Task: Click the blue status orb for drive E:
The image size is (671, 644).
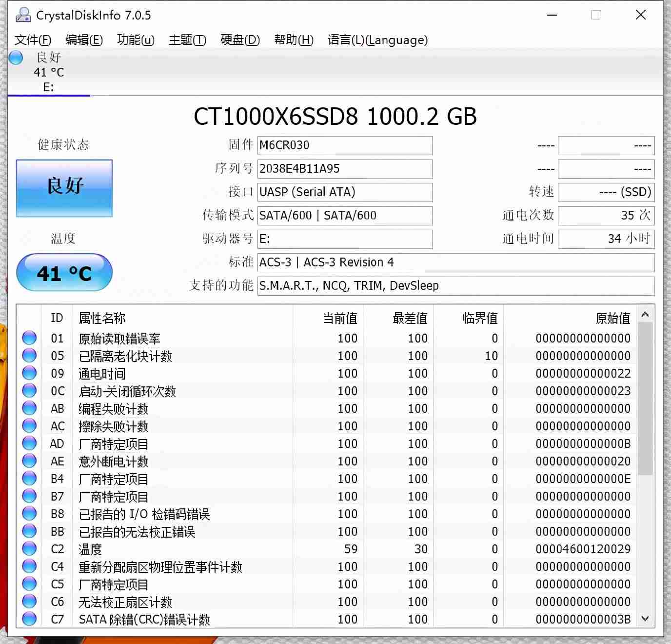Action: coord(16,58)
